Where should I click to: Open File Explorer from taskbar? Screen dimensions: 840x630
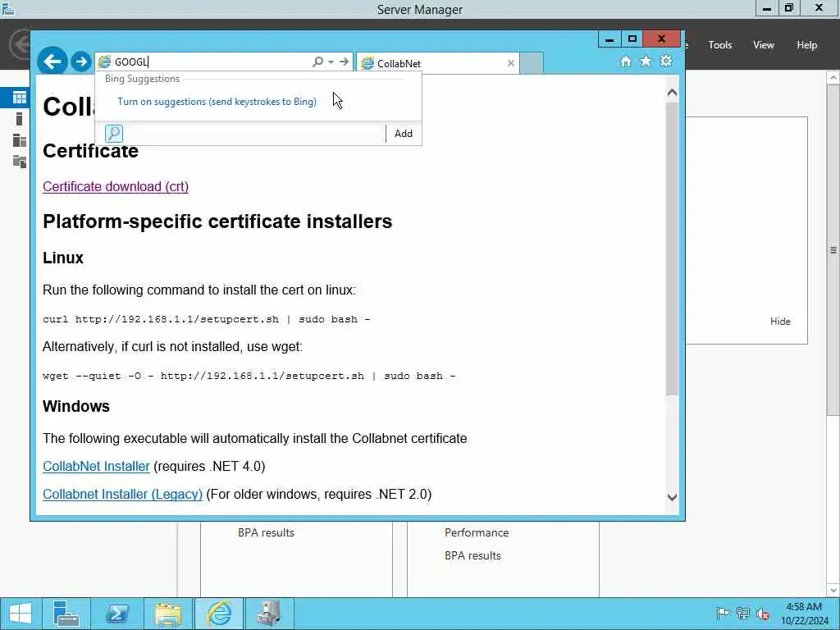click(x=168, y=614)
